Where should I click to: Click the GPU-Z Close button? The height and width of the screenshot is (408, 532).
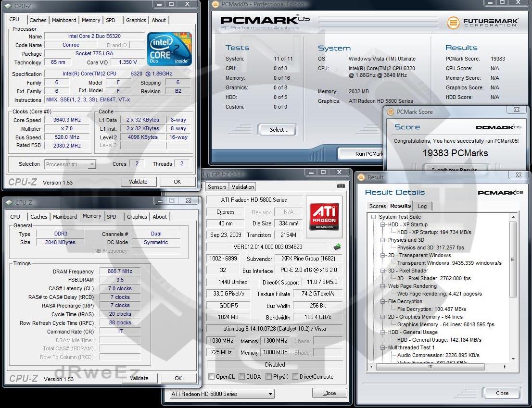pos(329,393)
